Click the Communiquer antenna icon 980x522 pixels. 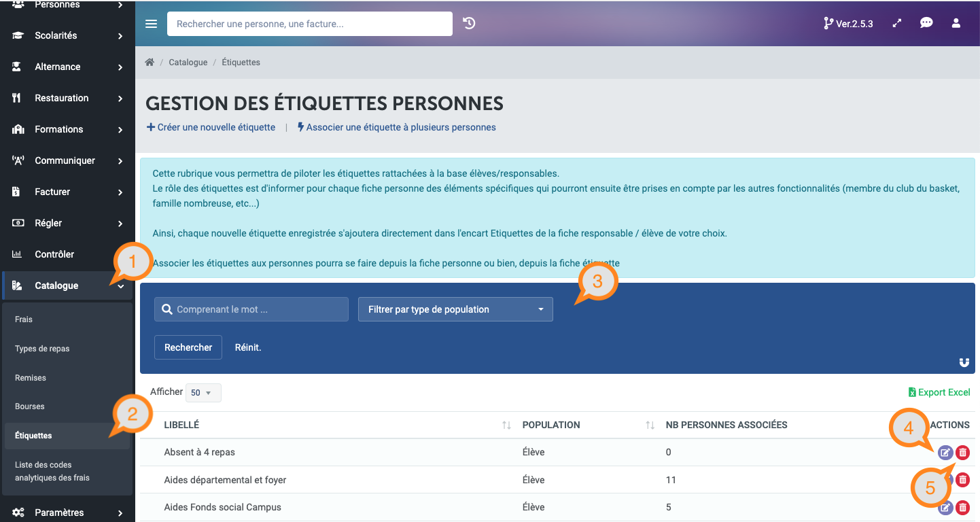[x=18, y=160]
